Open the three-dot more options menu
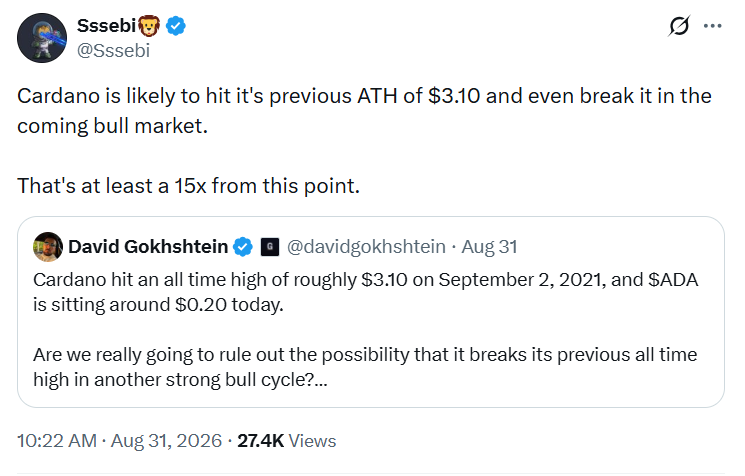 [x=713, y=26]
